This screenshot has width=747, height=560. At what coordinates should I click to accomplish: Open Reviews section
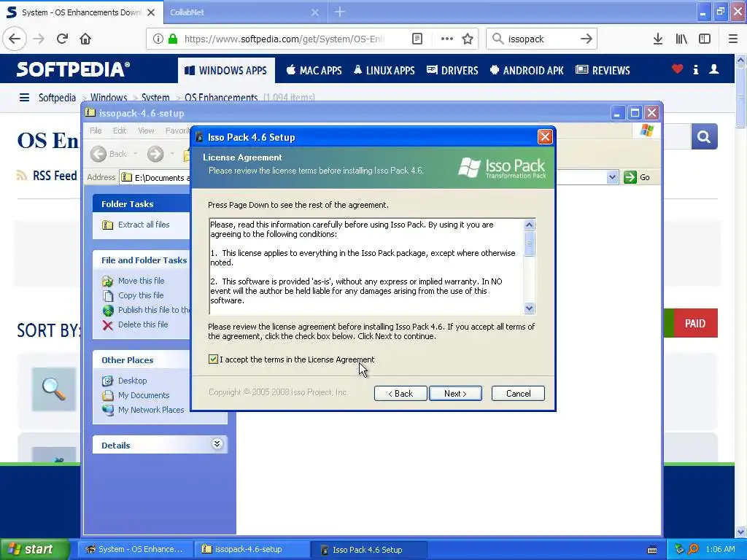603,70
